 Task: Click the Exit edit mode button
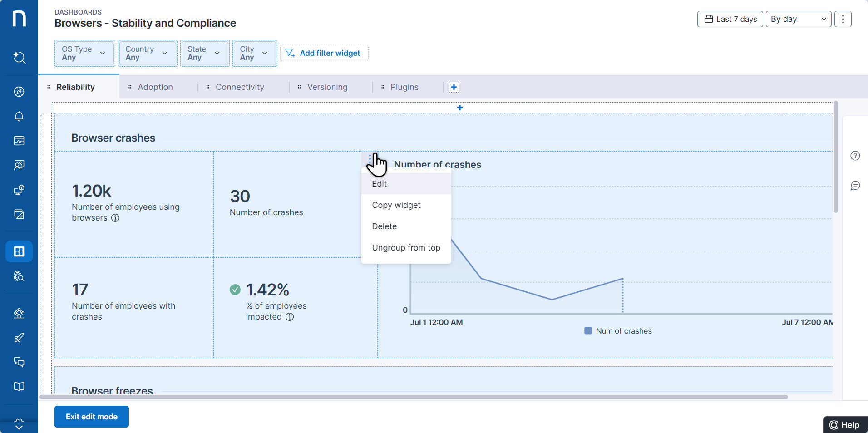point(92,417)
